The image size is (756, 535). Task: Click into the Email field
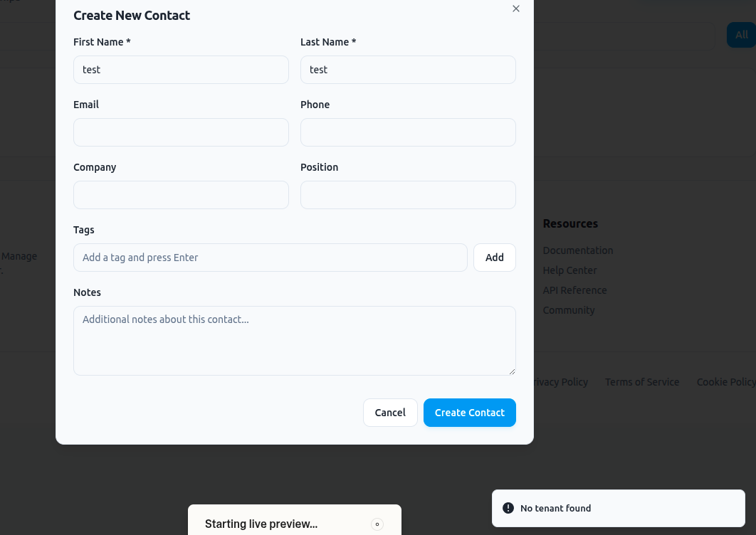[x=181, y=132]
